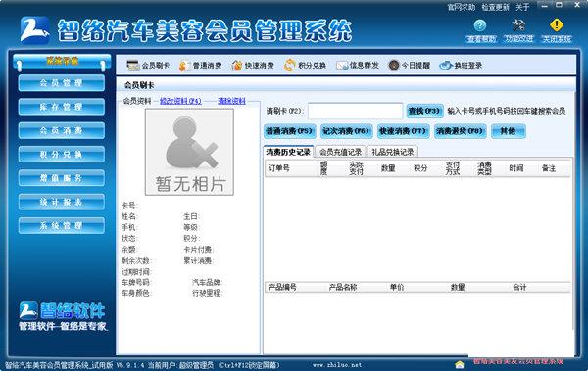Open the 官网求助 menu

(x=462, y=7)
